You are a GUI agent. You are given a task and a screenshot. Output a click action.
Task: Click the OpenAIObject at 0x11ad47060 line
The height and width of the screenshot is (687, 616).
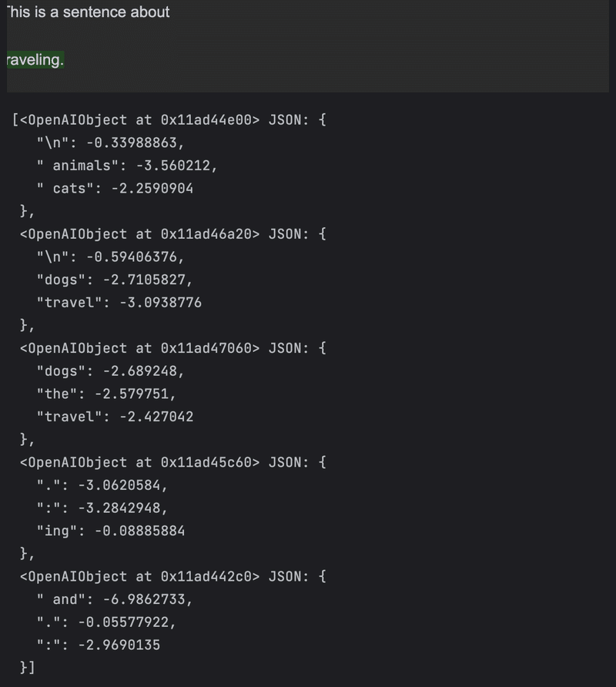(173, 348)
